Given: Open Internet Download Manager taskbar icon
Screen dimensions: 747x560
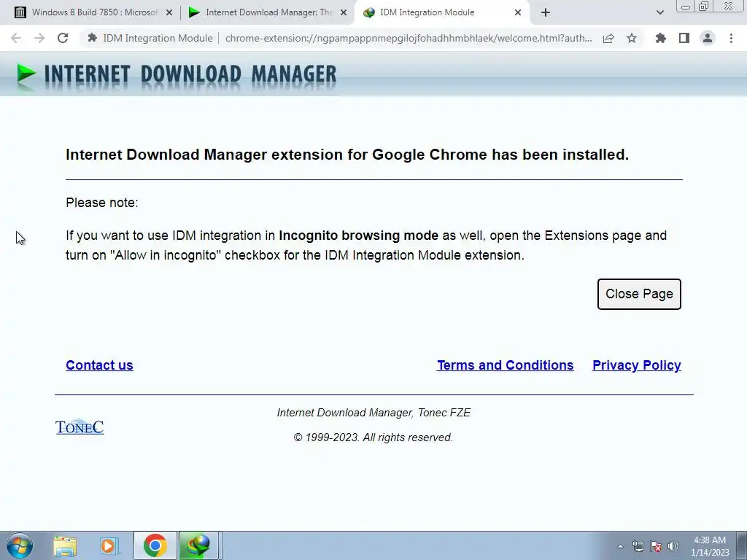Looking at the screenshot, I should click(198, 545).
